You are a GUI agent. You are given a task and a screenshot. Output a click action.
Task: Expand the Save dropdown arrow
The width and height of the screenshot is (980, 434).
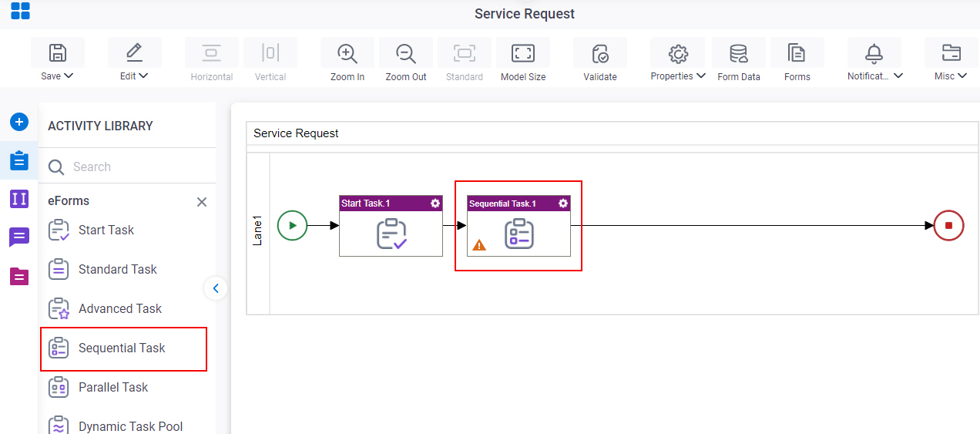click(69, 76)
